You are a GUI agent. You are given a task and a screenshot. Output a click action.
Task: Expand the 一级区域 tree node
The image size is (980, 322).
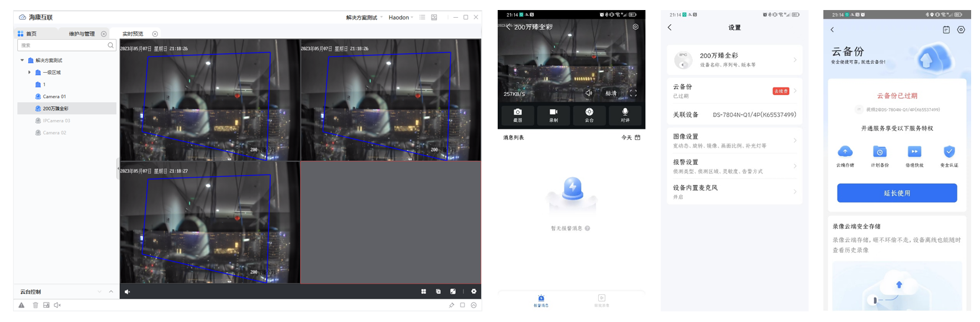30,72
